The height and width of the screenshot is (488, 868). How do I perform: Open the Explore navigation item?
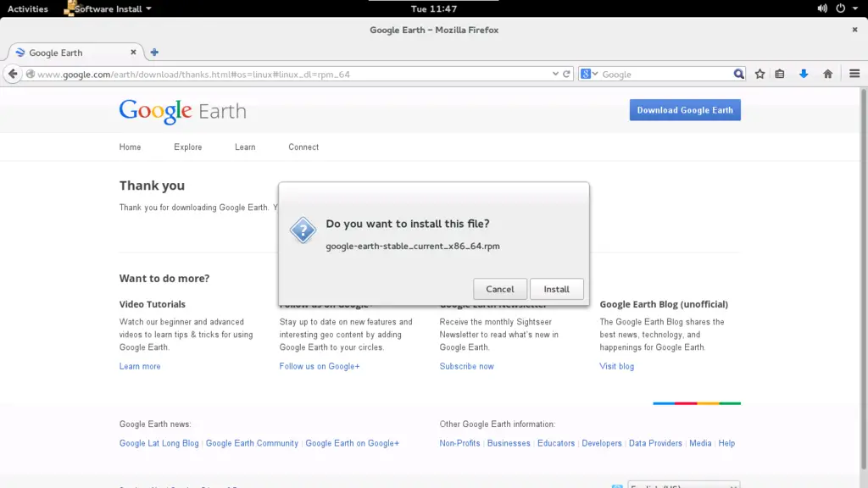[x=187, y=147]
